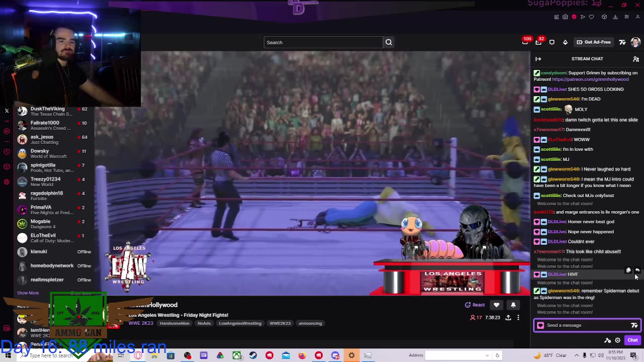Open the taskbar volume speaker icon
The image size is (644, 362).
pos(601,355)
